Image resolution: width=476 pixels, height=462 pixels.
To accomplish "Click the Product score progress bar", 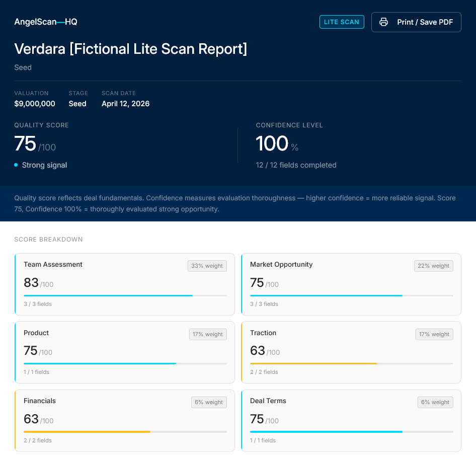I will (x=125, y=364).
